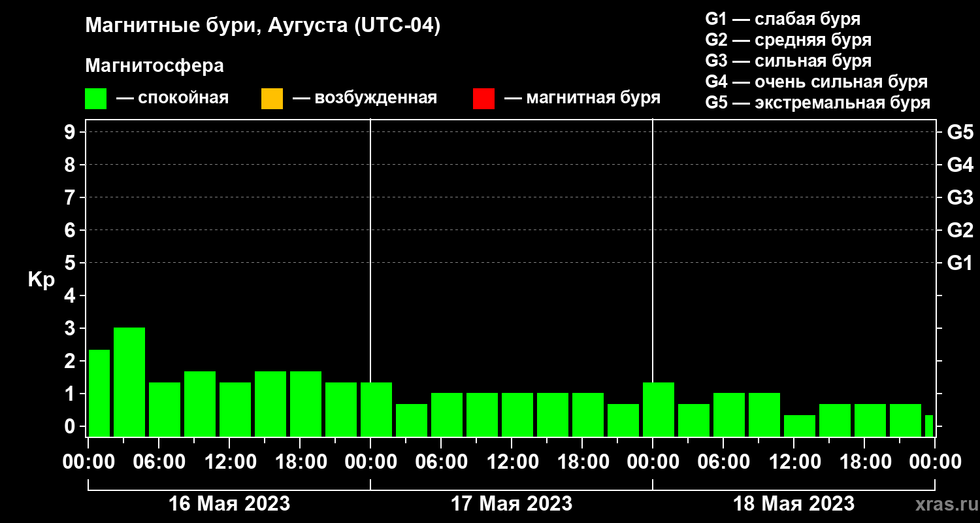
Task: Click the '12:00' time label above 16 Мая 2023
Action: [x=229, y=462]
